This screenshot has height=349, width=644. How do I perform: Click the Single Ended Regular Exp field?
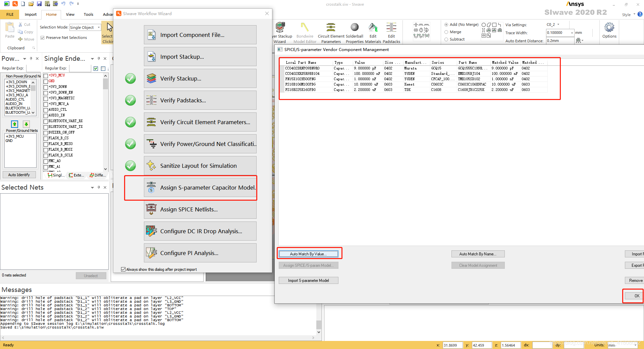[80, 68]
